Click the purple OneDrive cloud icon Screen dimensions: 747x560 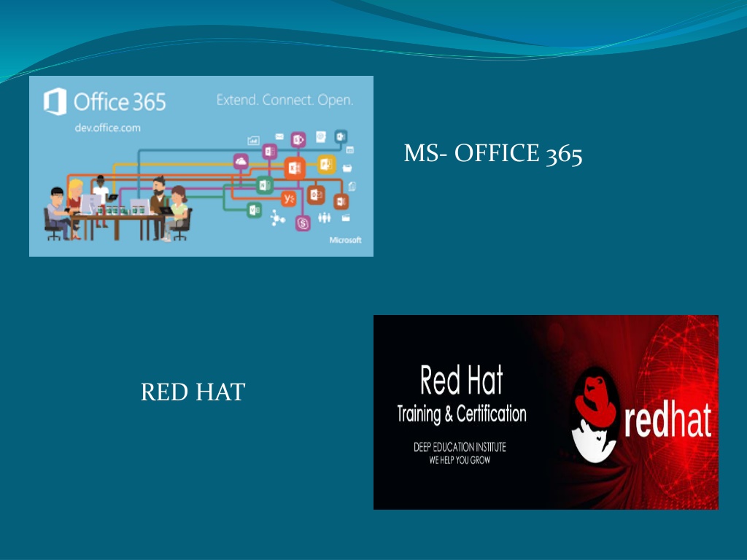point(241,162)
